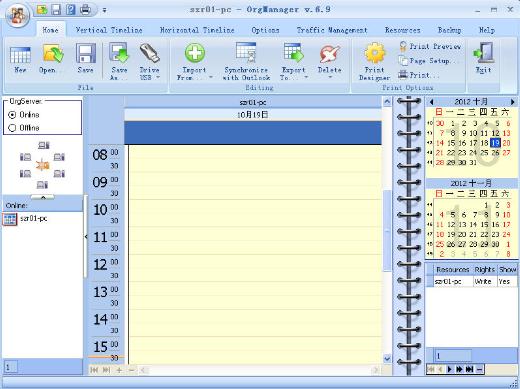Click the szr01-pc schedule column header
Viewport: 520px width, 389px height.
(x=253, y=102)
